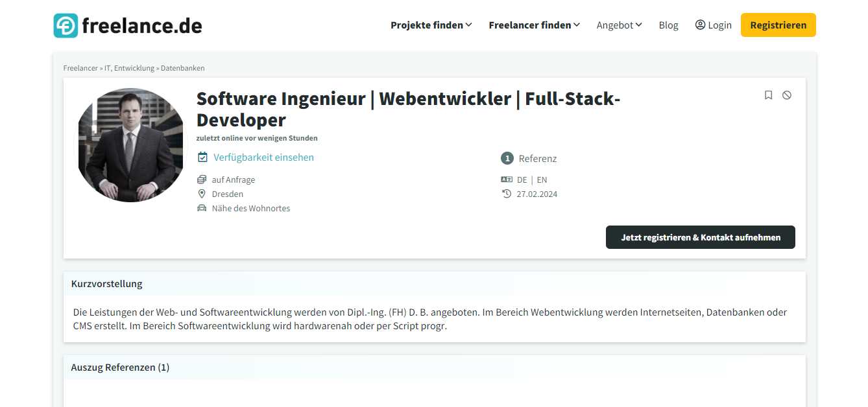Click the Referenz label
868x407 pixels.
(538, 159)
